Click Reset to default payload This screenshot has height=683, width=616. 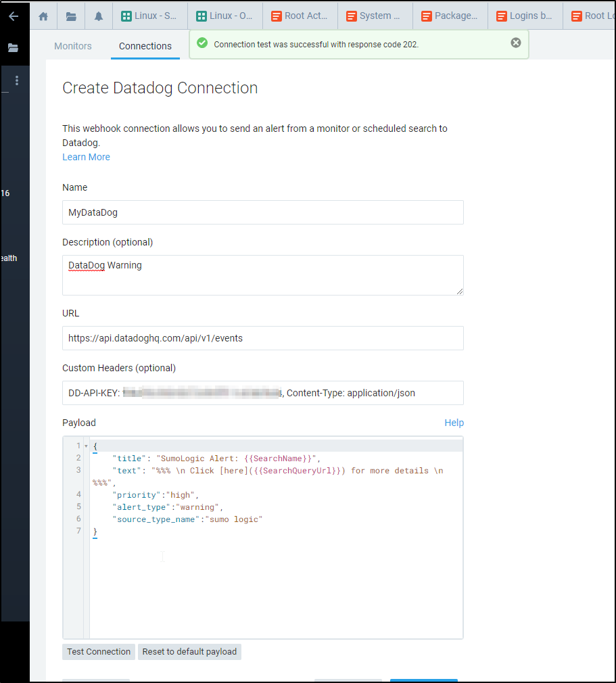pos(189,652)
